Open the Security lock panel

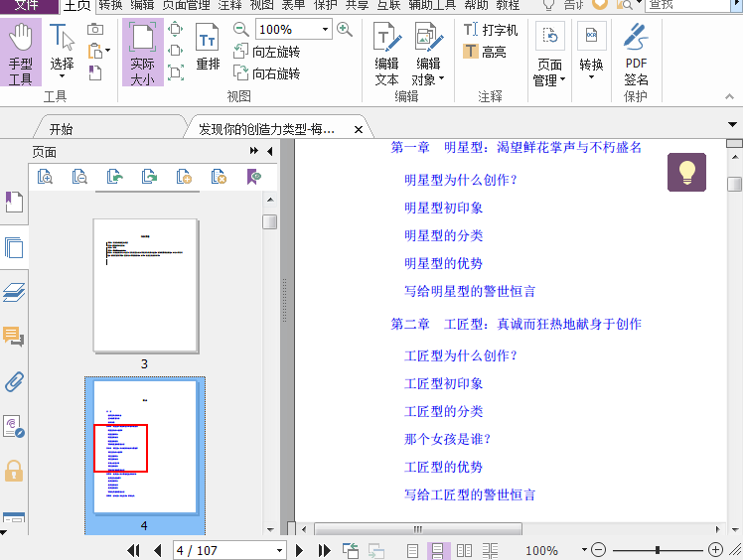pyautogui.click(x=14, y=471)
